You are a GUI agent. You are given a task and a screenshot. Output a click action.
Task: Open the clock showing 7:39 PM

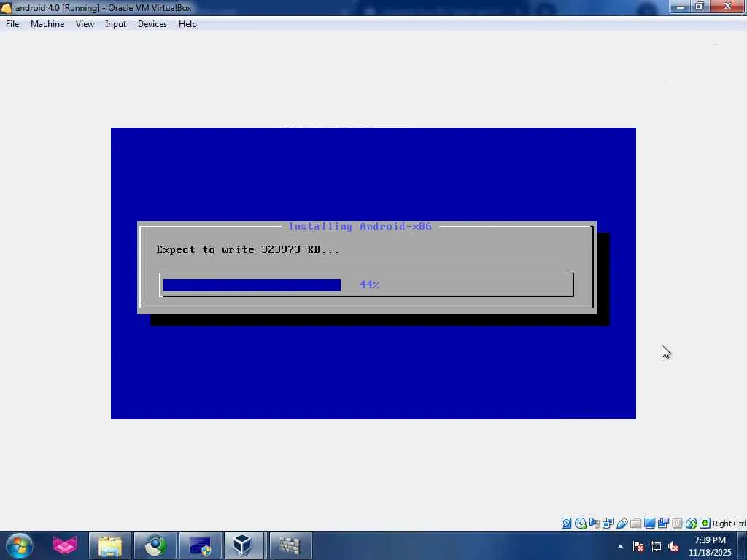710,546
